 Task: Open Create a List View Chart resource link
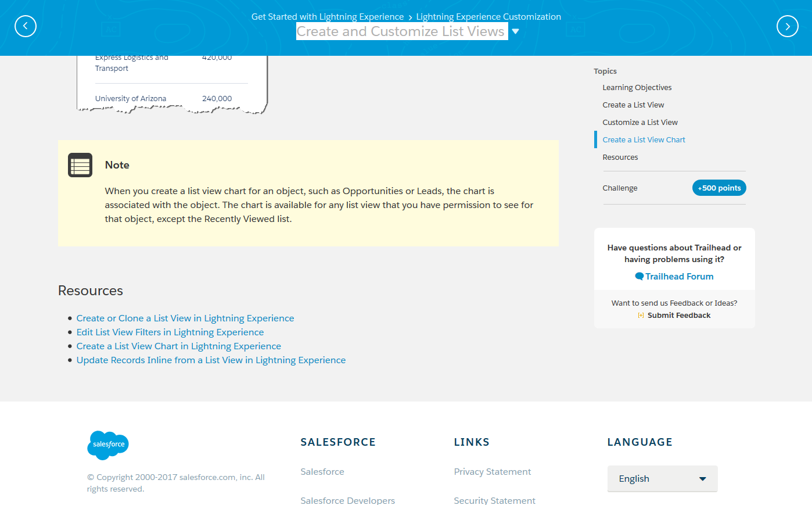click(179, 346)
